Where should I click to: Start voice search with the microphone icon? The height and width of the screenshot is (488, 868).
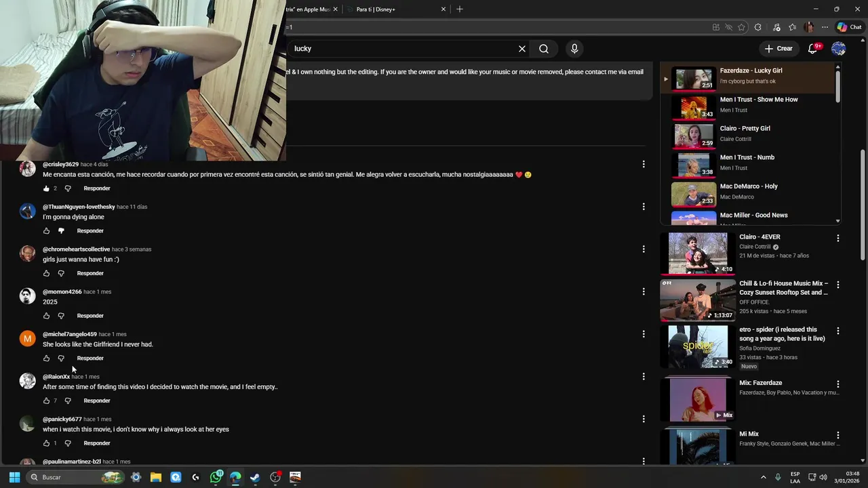(x=574, y=49)
